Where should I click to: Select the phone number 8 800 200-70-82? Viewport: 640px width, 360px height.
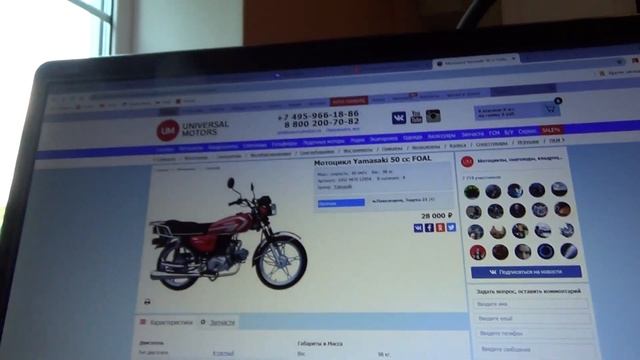[x=322, y=123]
